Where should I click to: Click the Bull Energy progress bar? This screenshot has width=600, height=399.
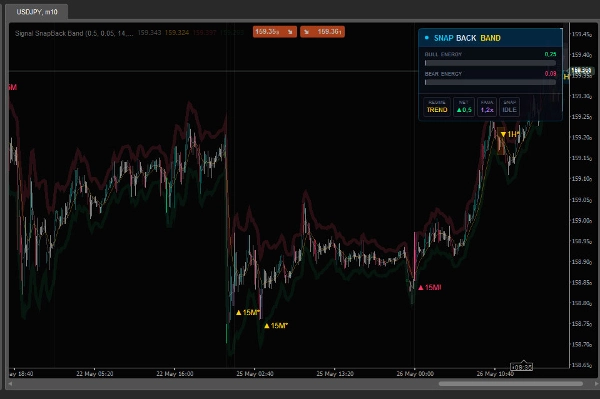tap(490, 63)
